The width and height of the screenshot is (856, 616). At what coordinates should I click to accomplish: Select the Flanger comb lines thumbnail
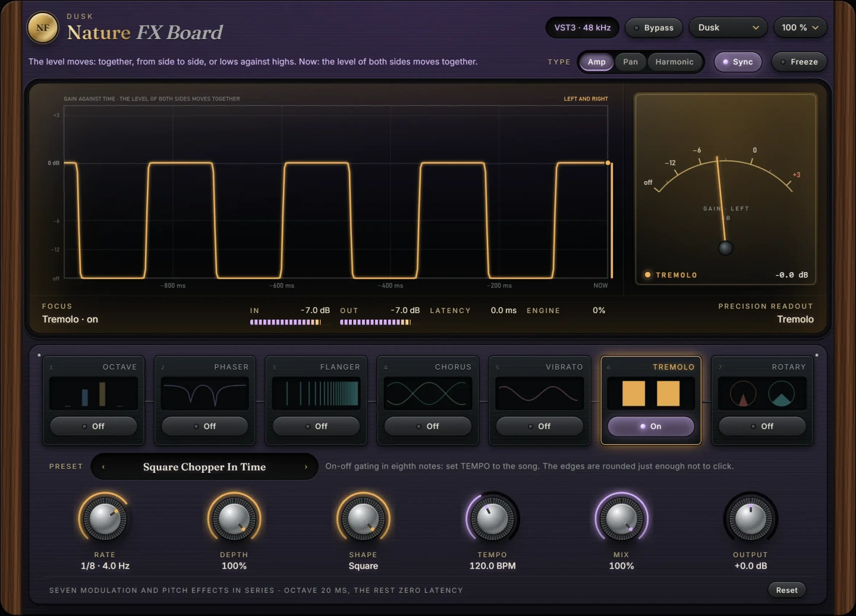[316, 394]
